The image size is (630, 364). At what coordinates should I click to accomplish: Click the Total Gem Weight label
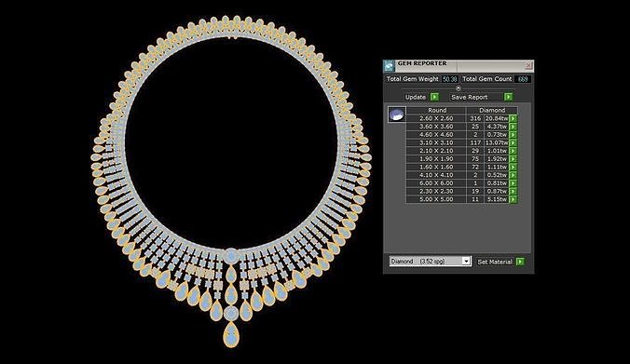[412, 79]
